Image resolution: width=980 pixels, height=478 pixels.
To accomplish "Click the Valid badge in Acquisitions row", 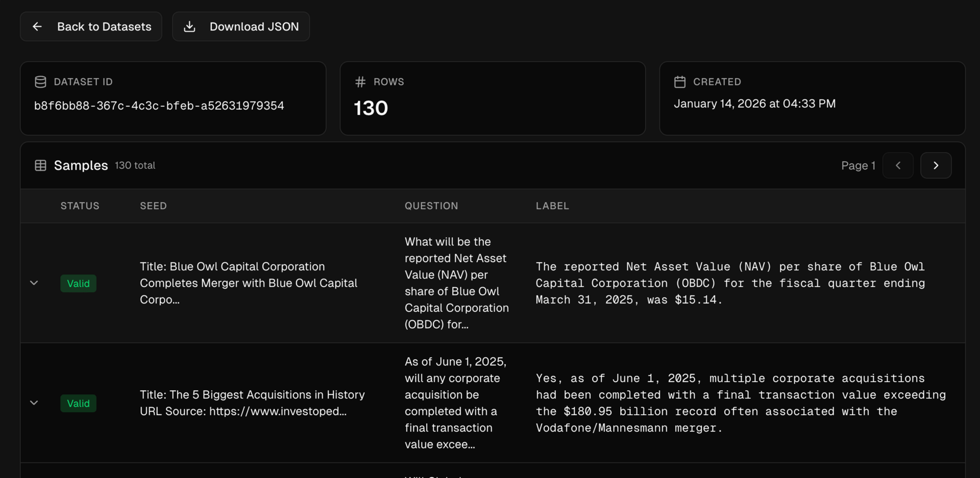I will [79, 404].
